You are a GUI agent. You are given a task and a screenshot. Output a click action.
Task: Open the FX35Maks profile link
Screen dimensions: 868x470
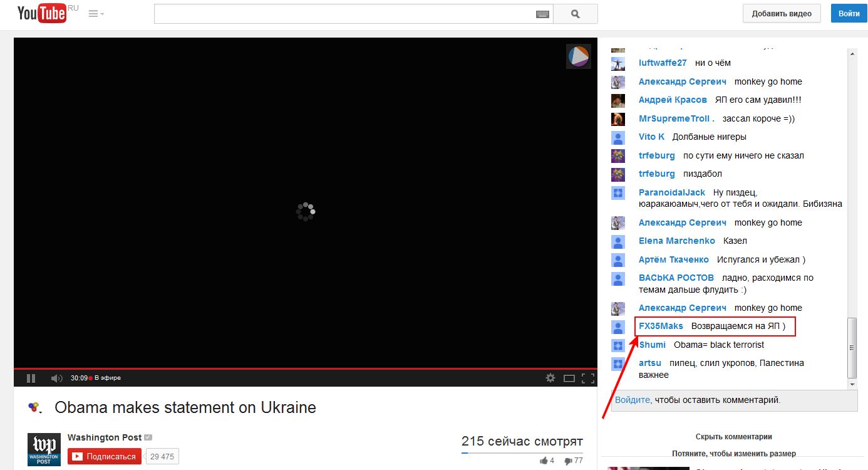(661, 326)
